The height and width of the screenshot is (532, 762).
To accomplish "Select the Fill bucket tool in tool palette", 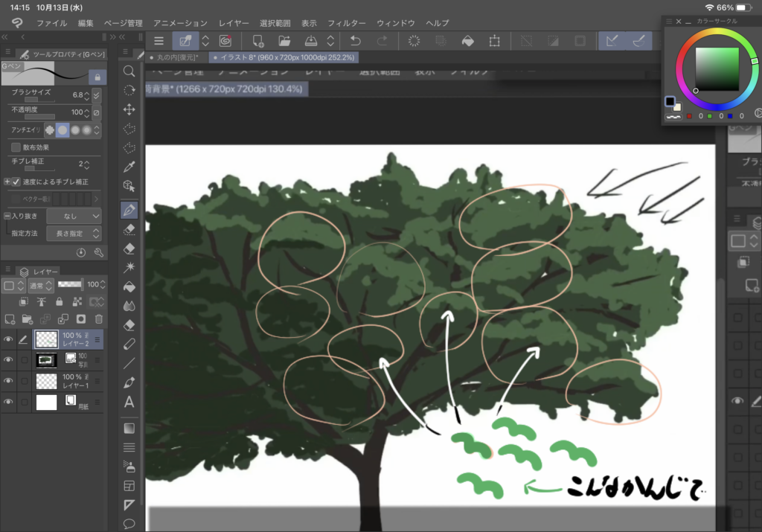I will pos(129,286).
